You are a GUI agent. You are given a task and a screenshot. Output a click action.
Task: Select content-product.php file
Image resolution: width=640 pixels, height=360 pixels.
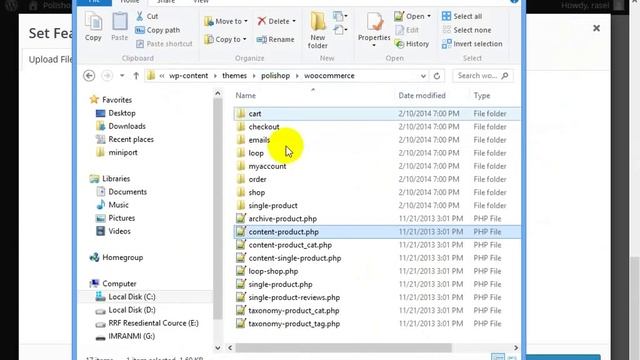(376, 232)
